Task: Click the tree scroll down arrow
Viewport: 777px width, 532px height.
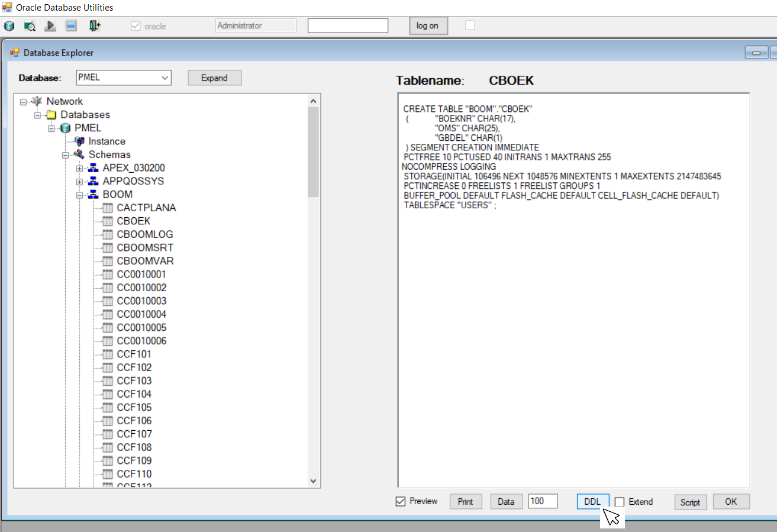Action: coord(314,482)
